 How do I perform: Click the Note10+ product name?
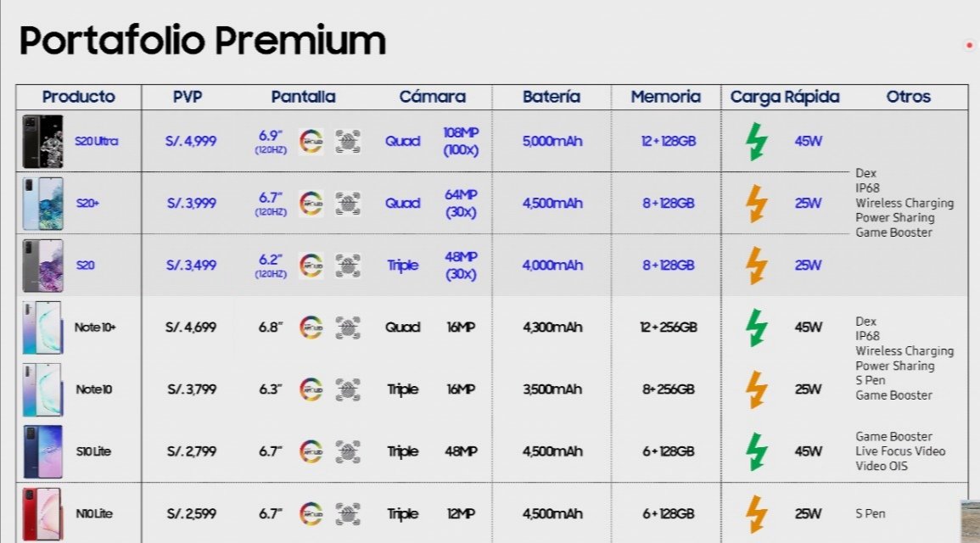(95, 327)
